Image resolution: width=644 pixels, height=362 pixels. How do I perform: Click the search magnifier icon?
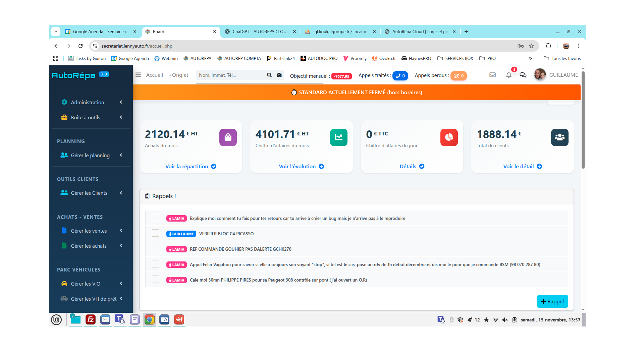click(x=269, y=75)
